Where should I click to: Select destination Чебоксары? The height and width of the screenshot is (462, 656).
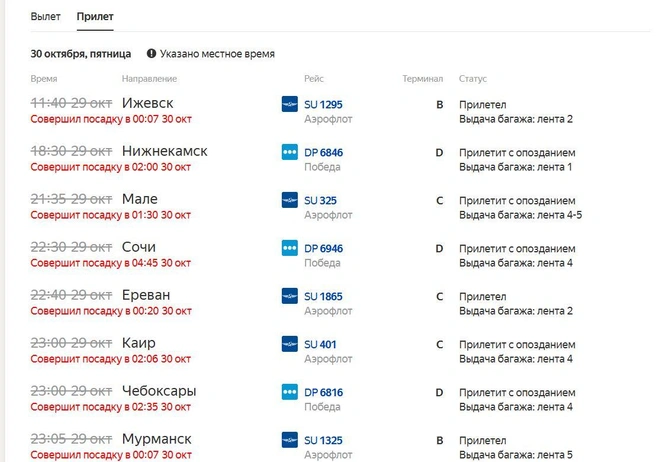(x=159, y=391)
